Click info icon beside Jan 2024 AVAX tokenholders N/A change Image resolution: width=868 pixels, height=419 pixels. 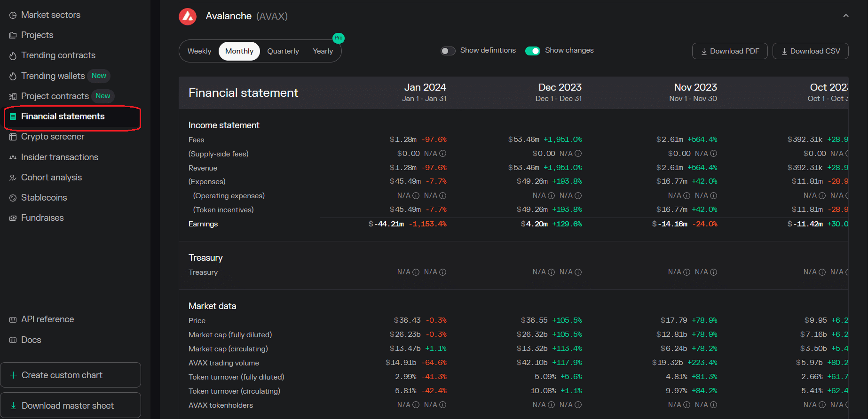tap(442, 404)
